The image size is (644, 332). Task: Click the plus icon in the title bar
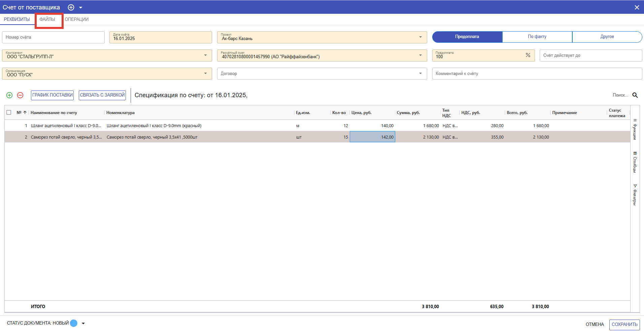pos(71,7)
